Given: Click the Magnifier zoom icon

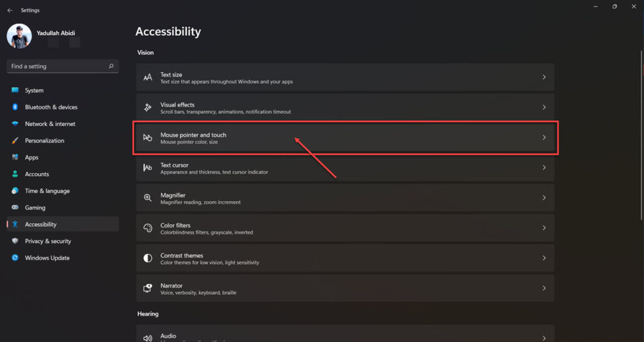Looking at the screenshot, I should (x=147, y=197).
